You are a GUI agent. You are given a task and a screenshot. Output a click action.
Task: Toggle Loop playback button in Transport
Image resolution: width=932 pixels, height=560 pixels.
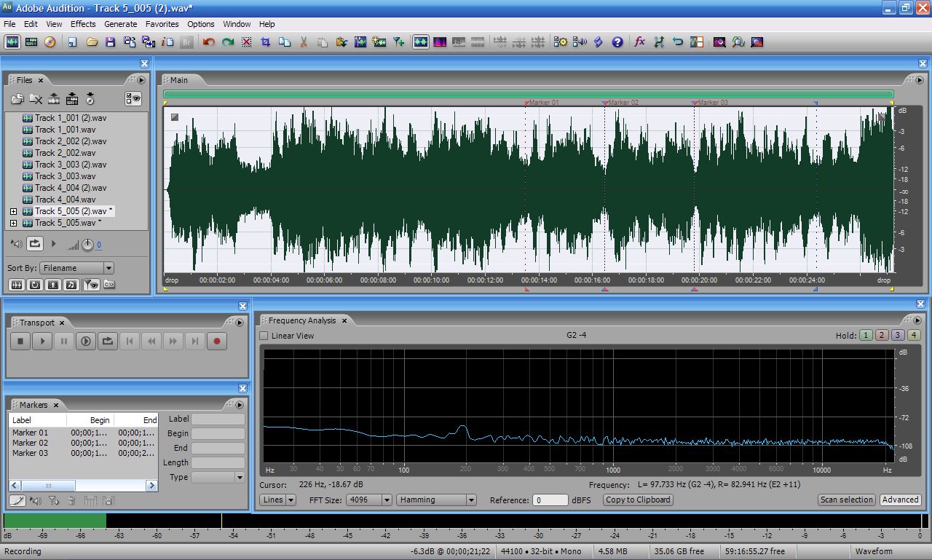(x=108, y=341)
